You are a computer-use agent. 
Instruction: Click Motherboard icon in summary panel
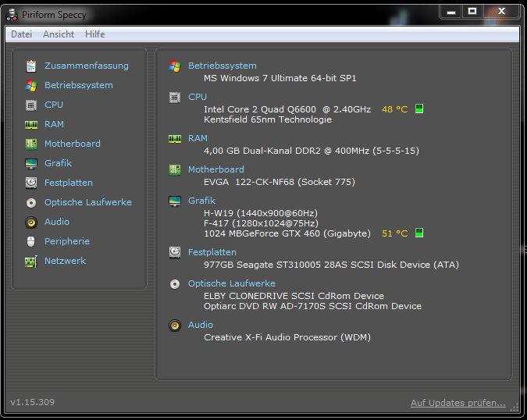pyautogui.click(x=175, y=169)
